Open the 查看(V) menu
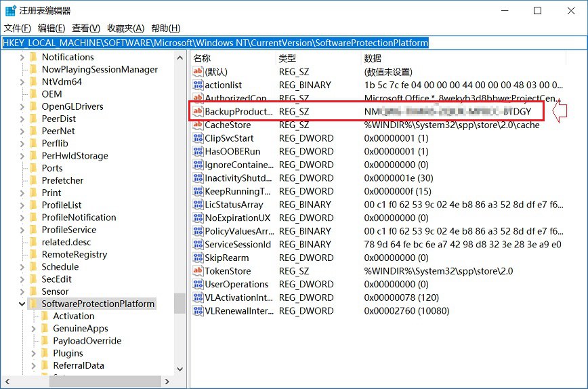 click(x=86, y=28)
